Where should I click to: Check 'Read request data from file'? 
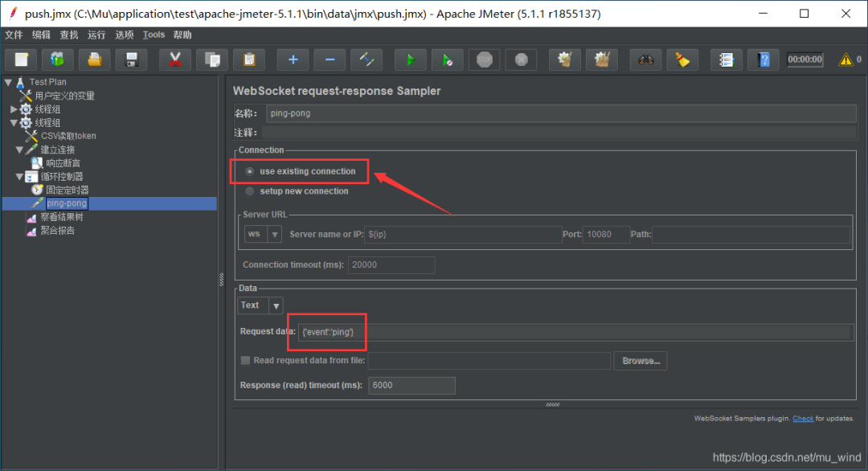point(245,360)
